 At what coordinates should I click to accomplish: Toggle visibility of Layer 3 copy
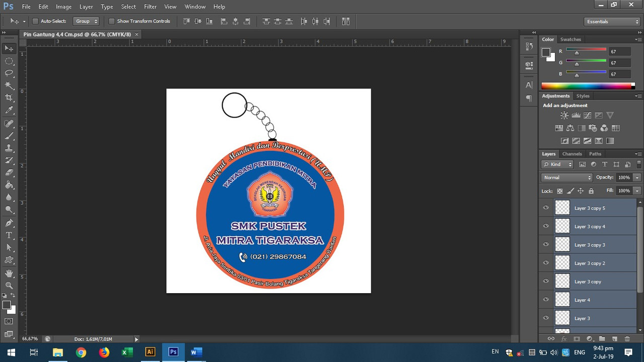pyautogui.click(x=546, y=281)
